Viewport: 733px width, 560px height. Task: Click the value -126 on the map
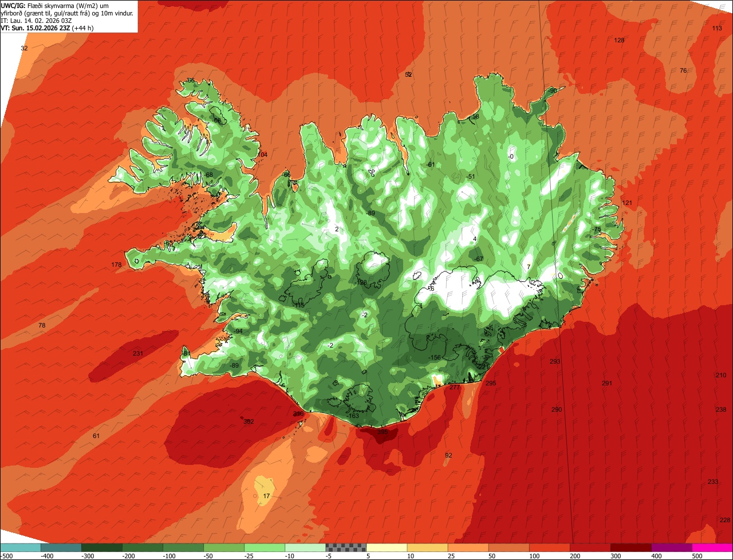[361, 282]
